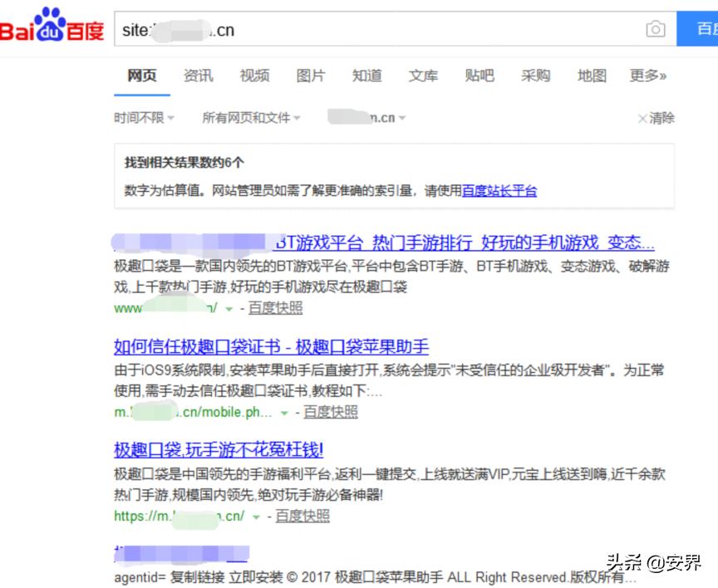Switch to the 图片 tab
Image resolution: width=718 pixels, height=588 pixels.
tap(310, 76)
